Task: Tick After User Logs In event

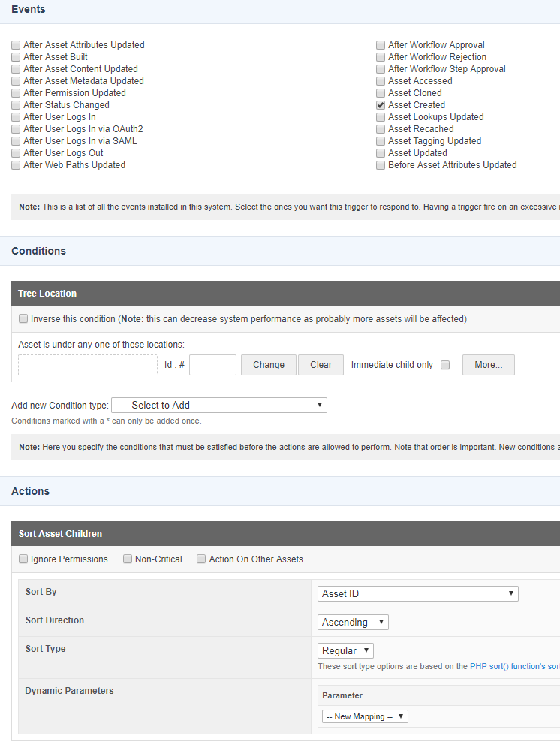Action: [x=16, y=117]
